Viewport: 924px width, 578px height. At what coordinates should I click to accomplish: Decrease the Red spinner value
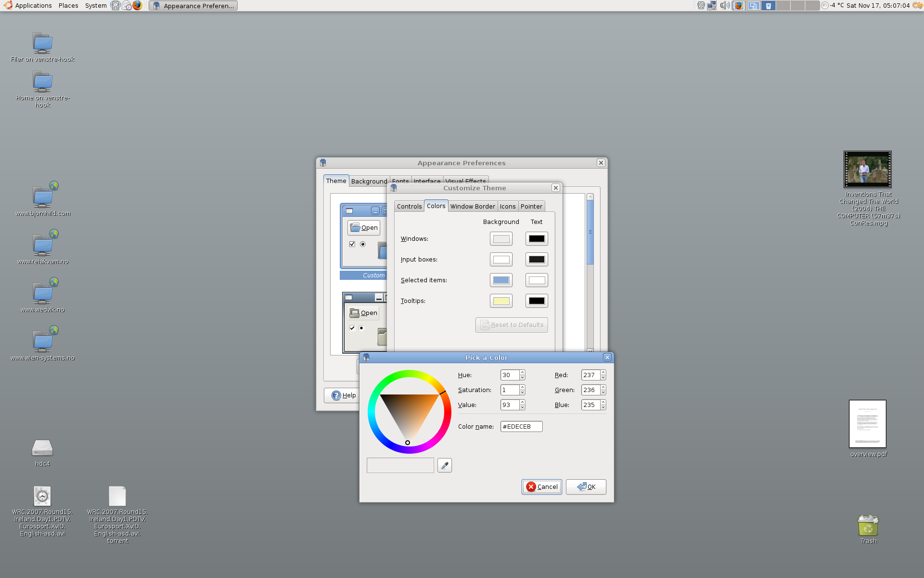point(603,378)
